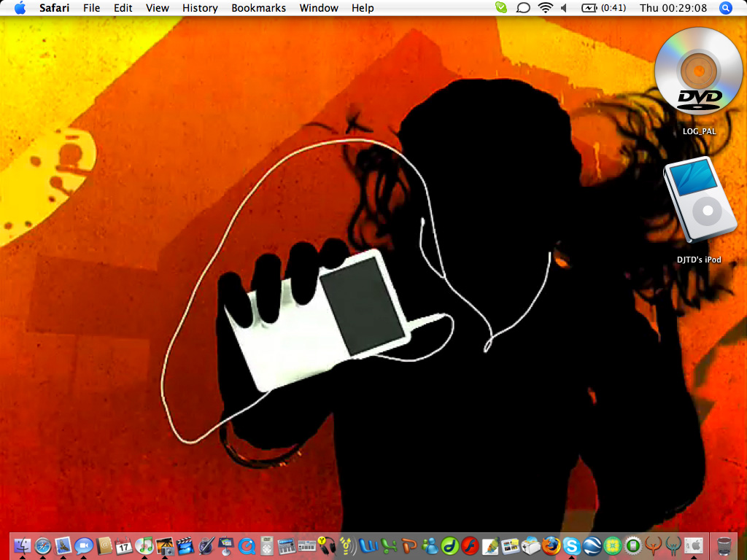747x560 pixels.
Task: Open the headphones Dock icon
Action: [328, 545]
